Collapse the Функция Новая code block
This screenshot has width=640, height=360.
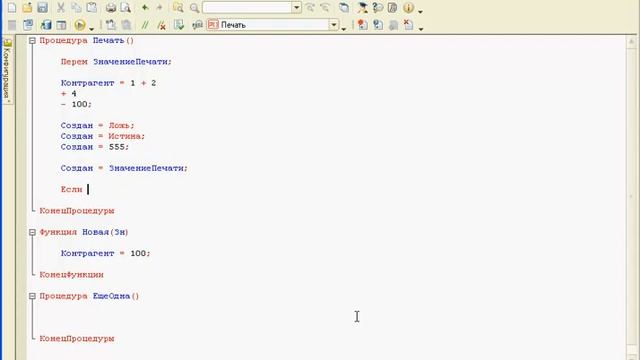pyautogui.click(x=32, y=232)
